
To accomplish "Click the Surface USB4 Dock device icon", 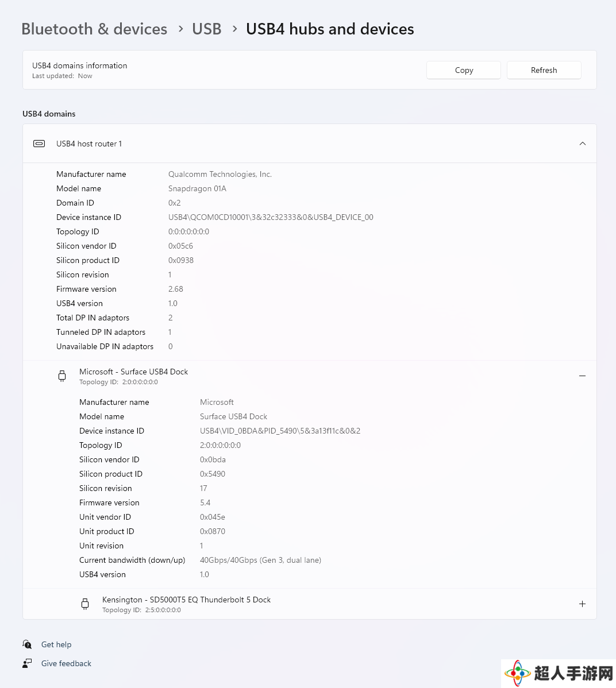I will point(62,376).
